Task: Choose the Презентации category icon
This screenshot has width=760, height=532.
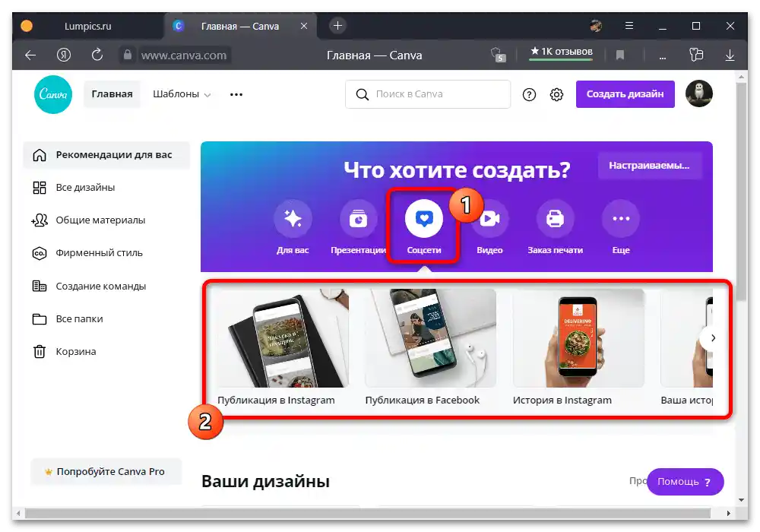Action: pos(358,219)
